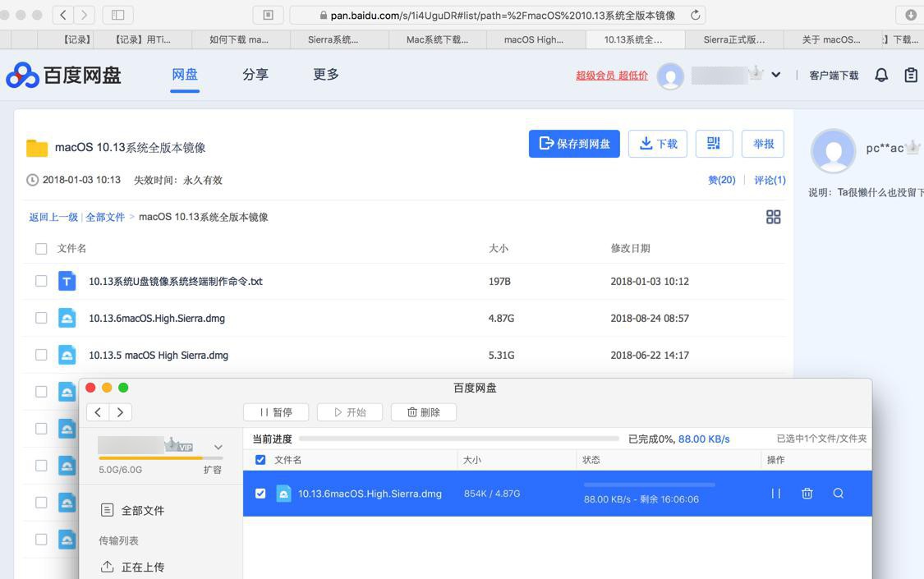Toggle Safari sidebar button
Image resolution: width=924 pixels, height=579 pixels.
[117, 15]
